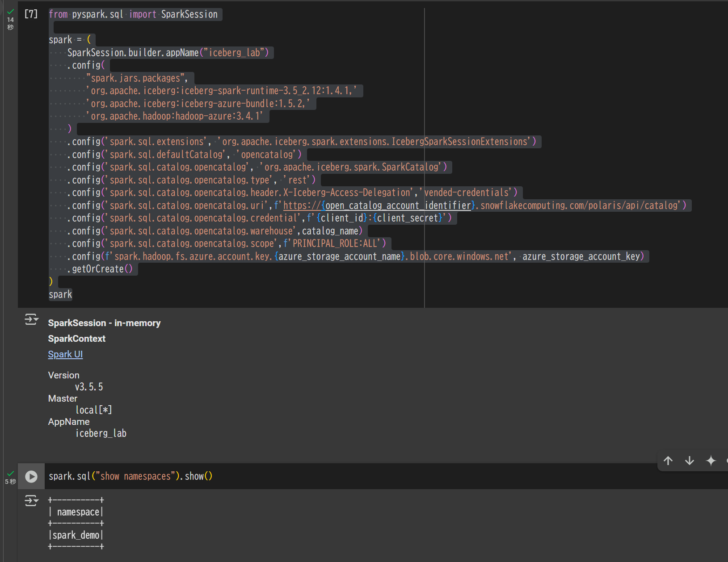The height and width of the screenshot is (562, 728).
Task: Click the azure_storage_account_key variable
Action: pos(581,256)
